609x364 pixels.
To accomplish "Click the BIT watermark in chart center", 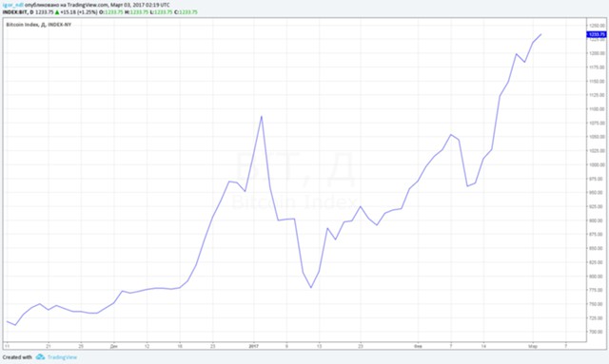I will pos(295,170).
